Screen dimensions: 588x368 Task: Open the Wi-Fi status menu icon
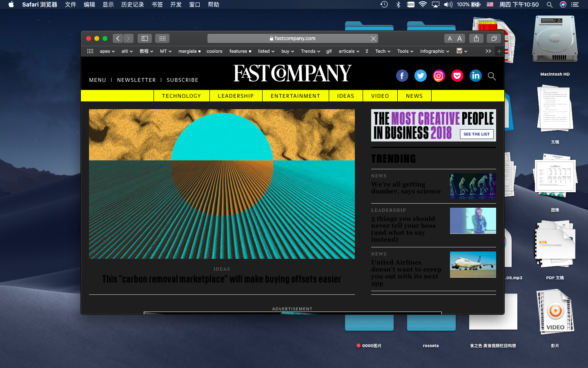pyautogui.click(x=423, y=4)
